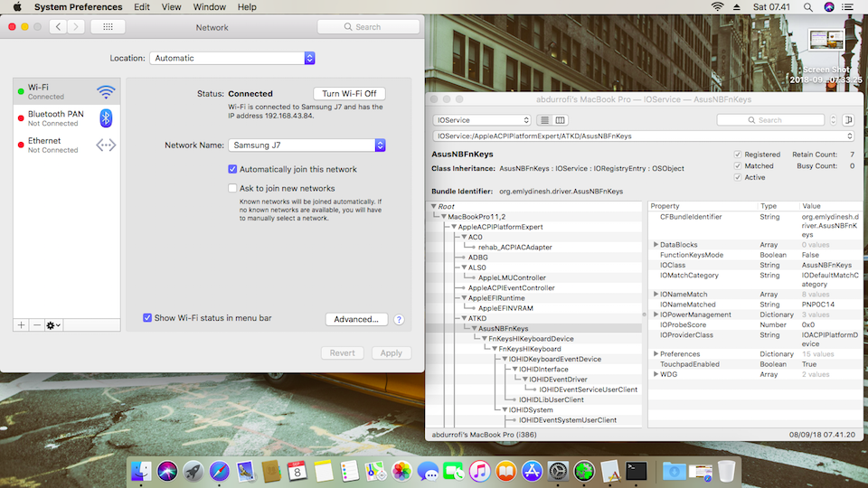
Task: Switch IORegistryExplorer to column browser view
Action: coord(561,120)
